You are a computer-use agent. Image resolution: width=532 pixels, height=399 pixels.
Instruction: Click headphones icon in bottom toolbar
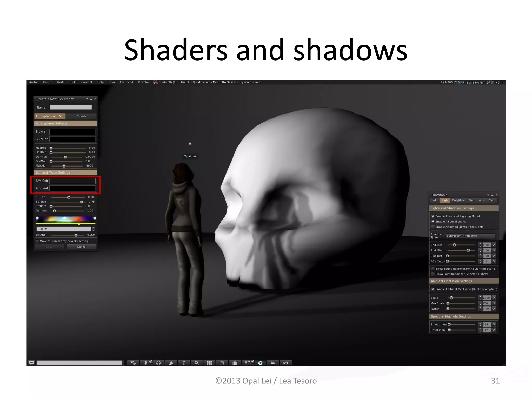tap(158, 363)
